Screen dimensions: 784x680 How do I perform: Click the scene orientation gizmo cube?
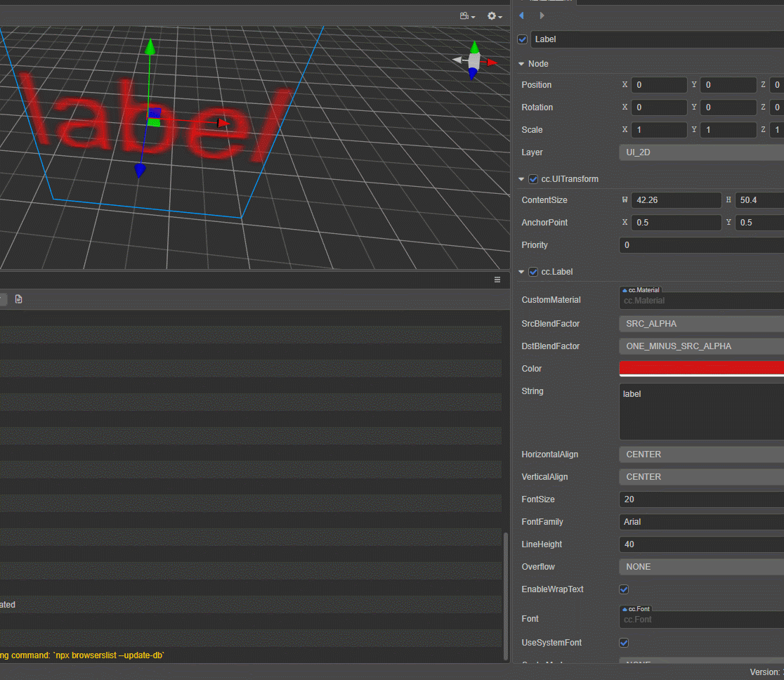click(x=474, y=61)
